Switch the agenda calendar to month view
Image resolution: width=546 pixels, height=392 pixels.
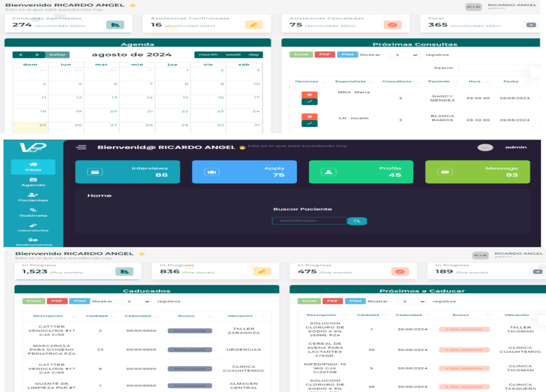208,55
